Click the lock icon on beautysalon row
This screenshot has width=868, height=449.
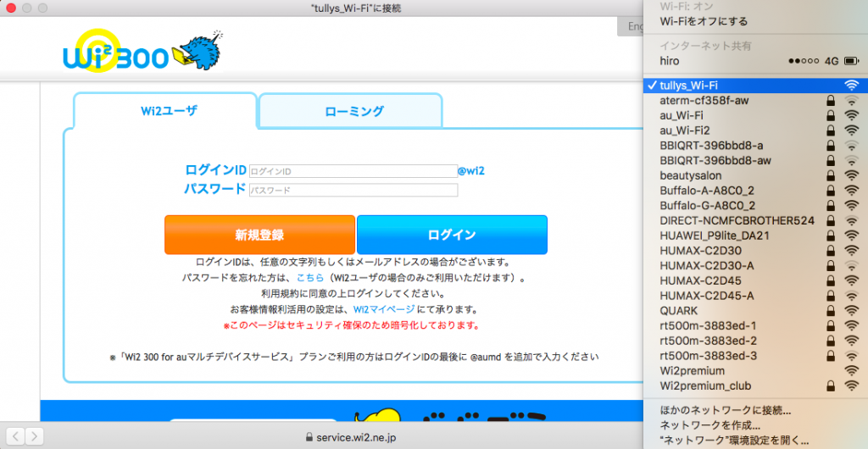(x=831, y=175)
